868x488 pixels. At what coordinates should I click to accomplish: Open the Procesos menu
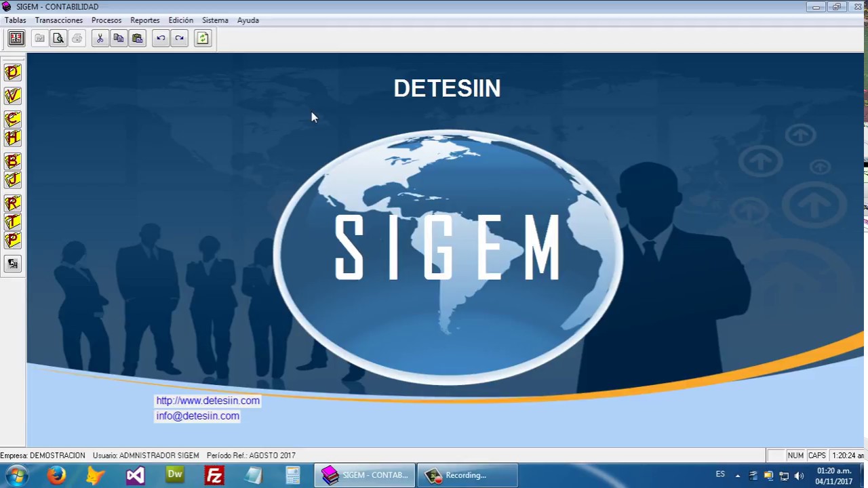[x=106, y=20]
